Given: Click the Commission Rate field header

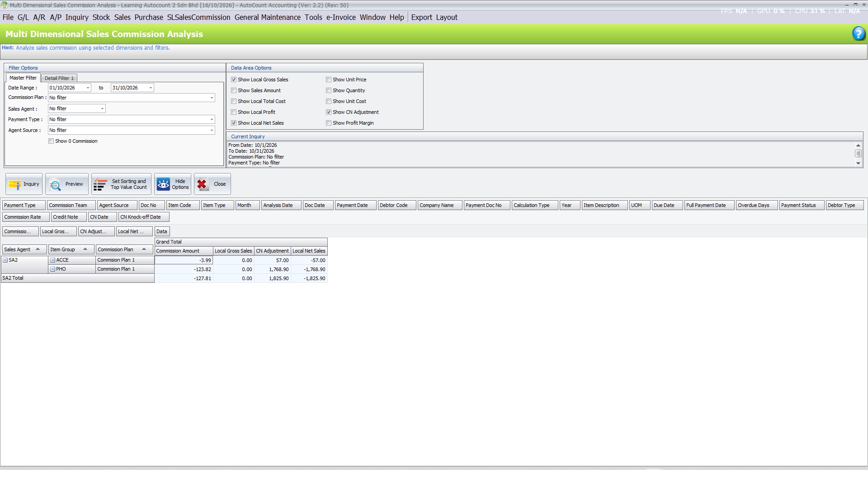Looking at the screenshot, I should click(x=26, y=217).
